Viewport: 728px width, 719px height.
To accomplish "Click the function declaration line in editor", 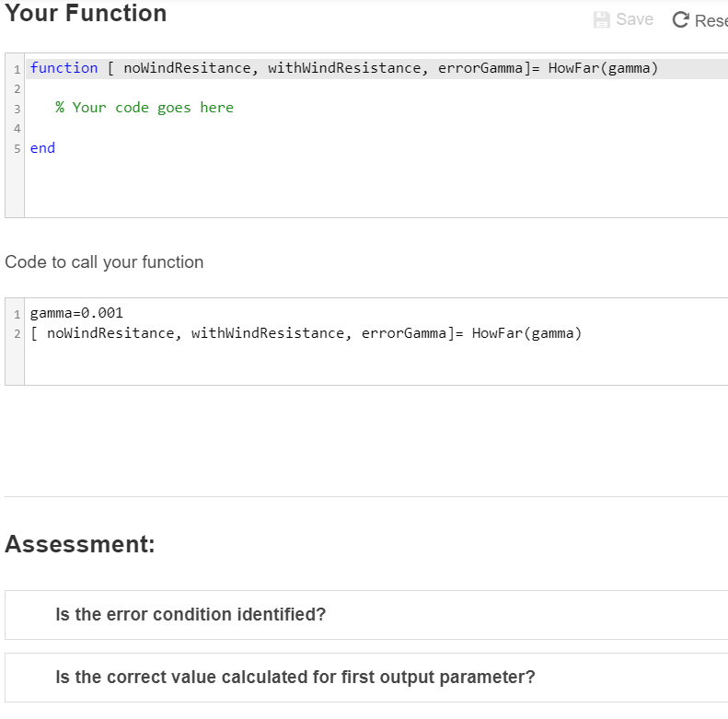I will pos(343,68).
